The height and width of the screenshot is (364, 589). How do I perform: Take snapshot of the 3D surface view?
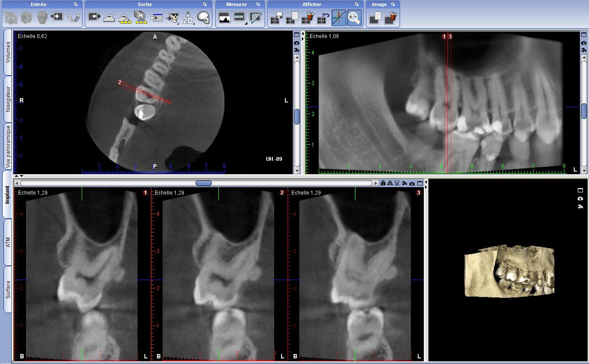point(580,198)
